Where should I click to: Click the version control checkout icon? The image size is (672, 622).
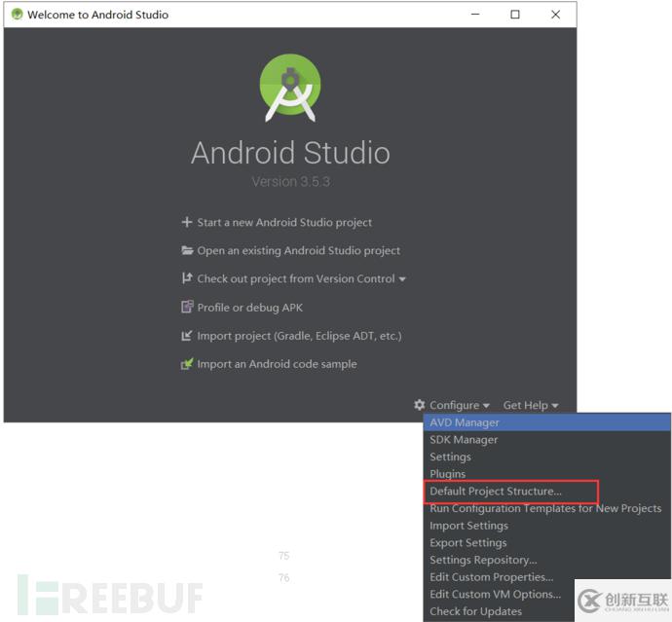tap(187, 278)
